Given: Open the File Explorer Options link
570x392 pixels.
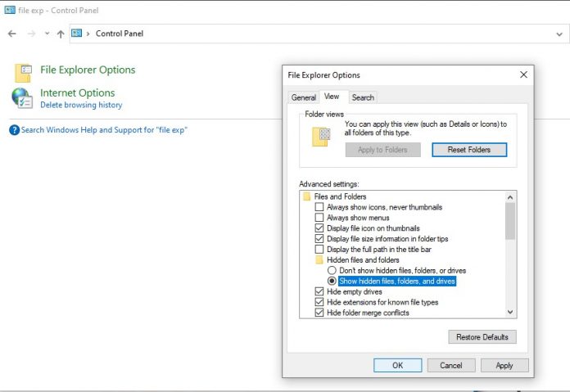Looking at the screenshot, I should (x=88, y=70).
